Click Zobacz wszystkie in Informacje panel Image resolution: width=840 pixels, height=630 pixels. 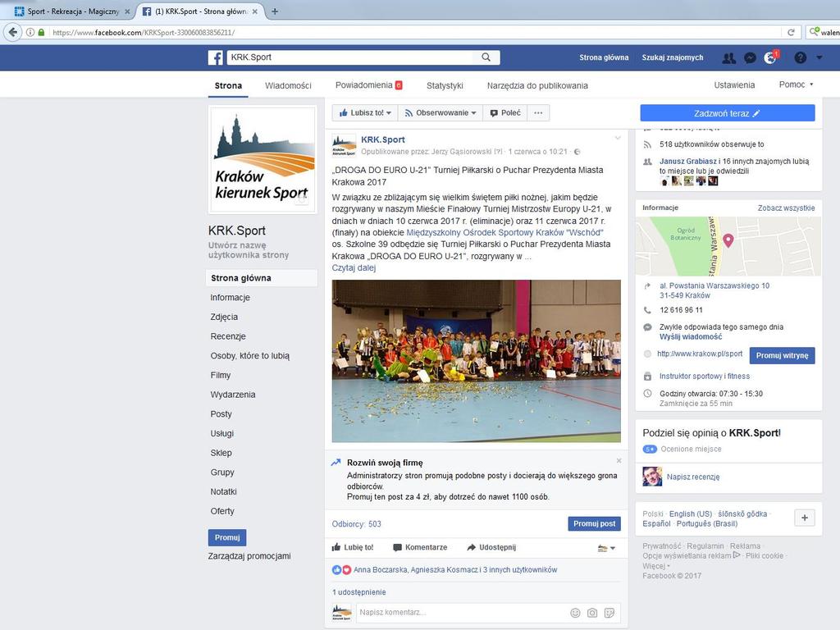pos(786,208)
